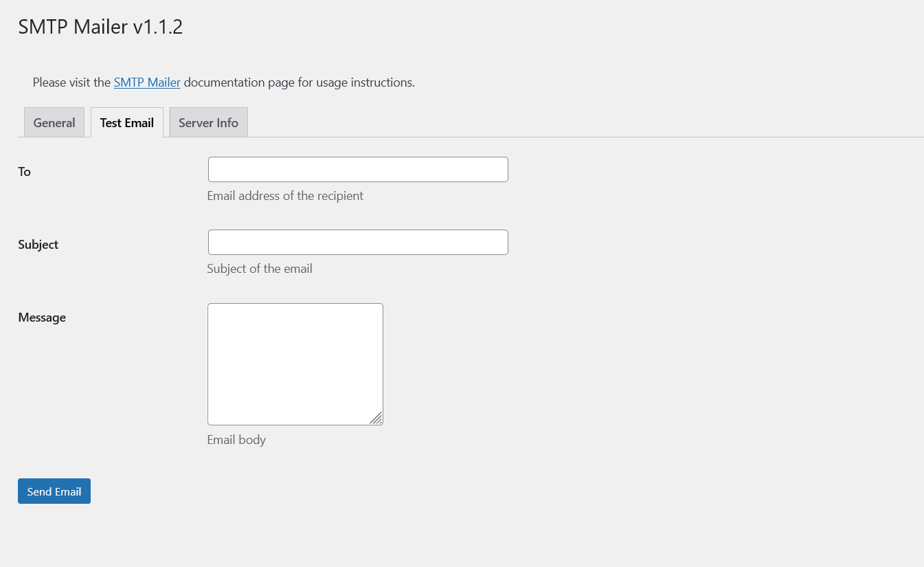This screenshot has height=567, width=924.
Task: Click the "Email address of the recipient" hint
Action: pos(285,196)
